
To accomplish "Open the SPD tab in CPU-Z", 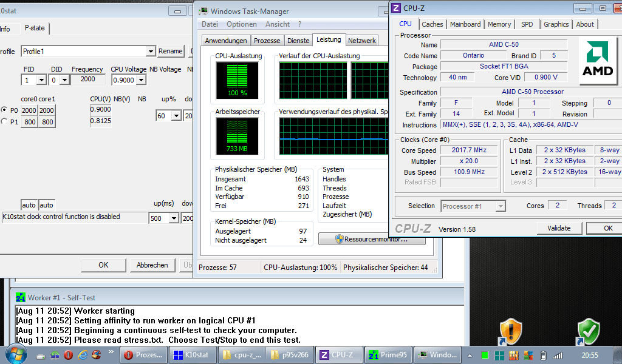I will pos(527,24).
